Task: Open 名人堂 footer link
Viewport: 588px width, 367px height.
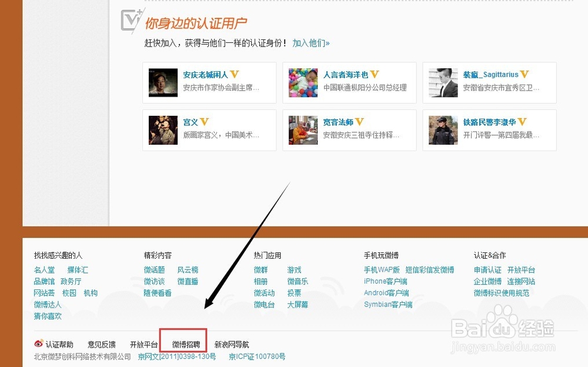Action: point(44,270)
